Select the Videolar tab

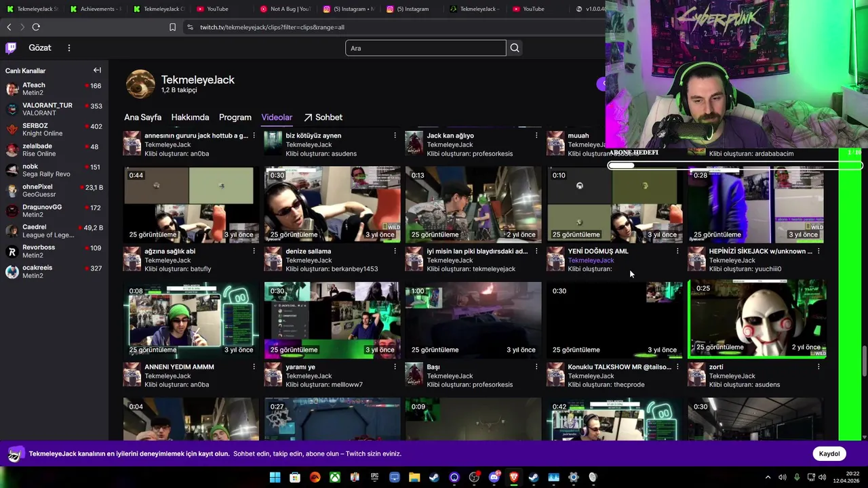277,117
